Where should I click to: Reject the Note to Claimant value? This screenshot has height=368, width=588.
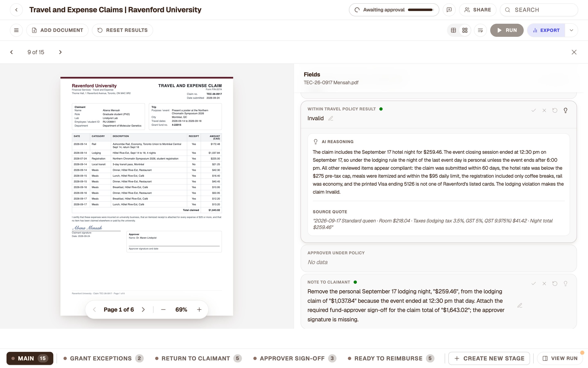544,284
